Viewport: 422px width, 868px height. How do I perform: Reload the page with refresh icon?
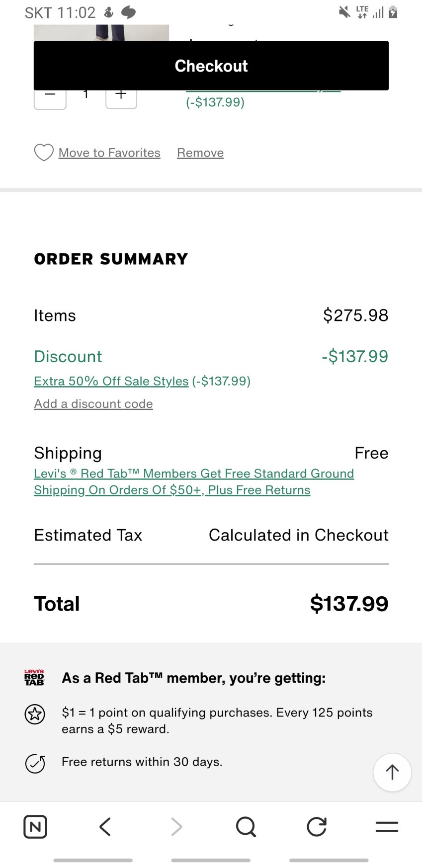coord(317,827)
